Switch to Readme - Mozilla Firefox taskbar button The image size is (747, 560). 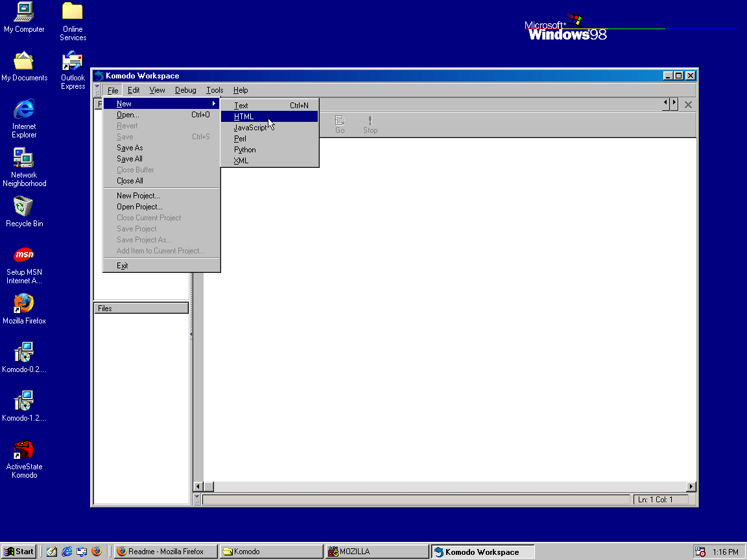point(166,552)
